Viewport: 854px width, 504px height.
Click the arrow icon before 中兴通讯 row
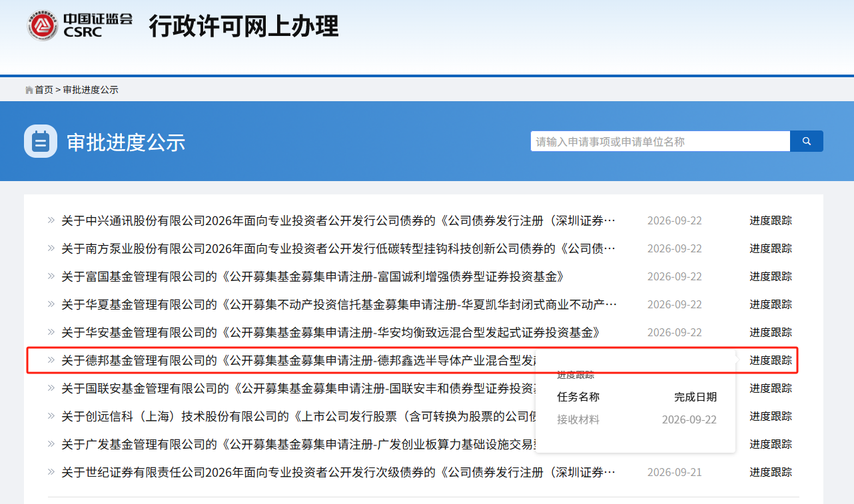coord(51,220)
